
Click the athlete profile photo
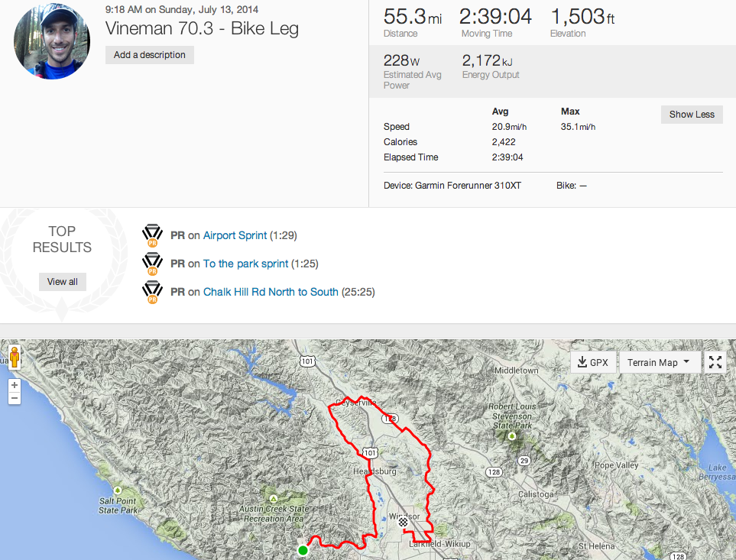pyautogui.click(x=52, y=40)
